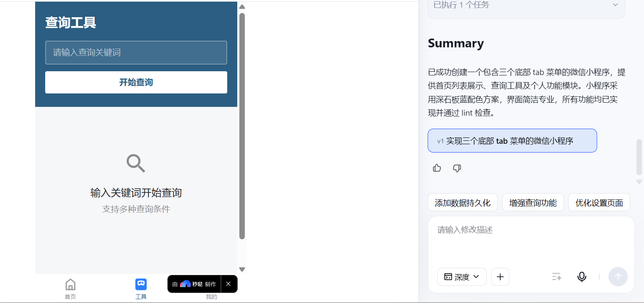Screen dimensions: 644x303
Task: Give a thumbs up to the generated result
Action: (x=436, y=168)
